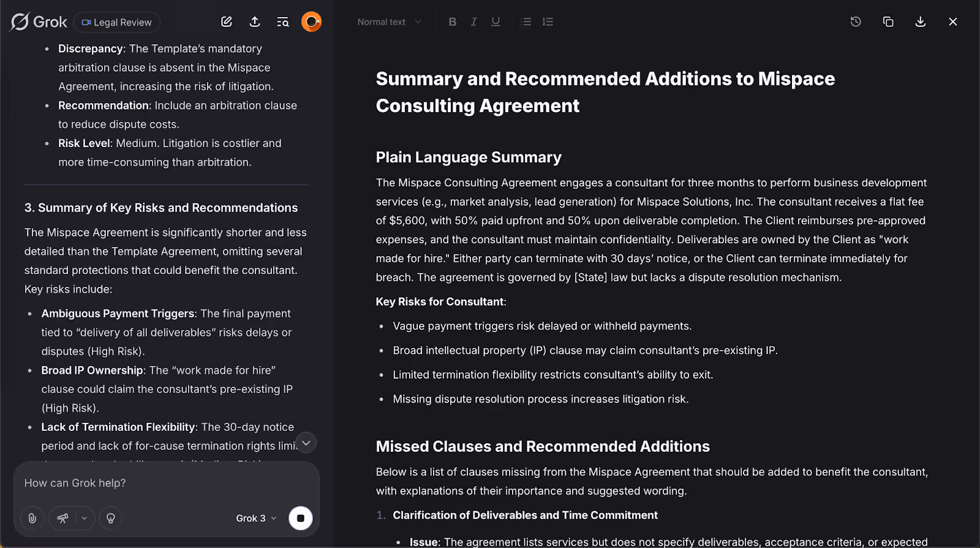Screen dimensions: 980x548
Task: Open chat history search icon
Action: coord(283,22)
